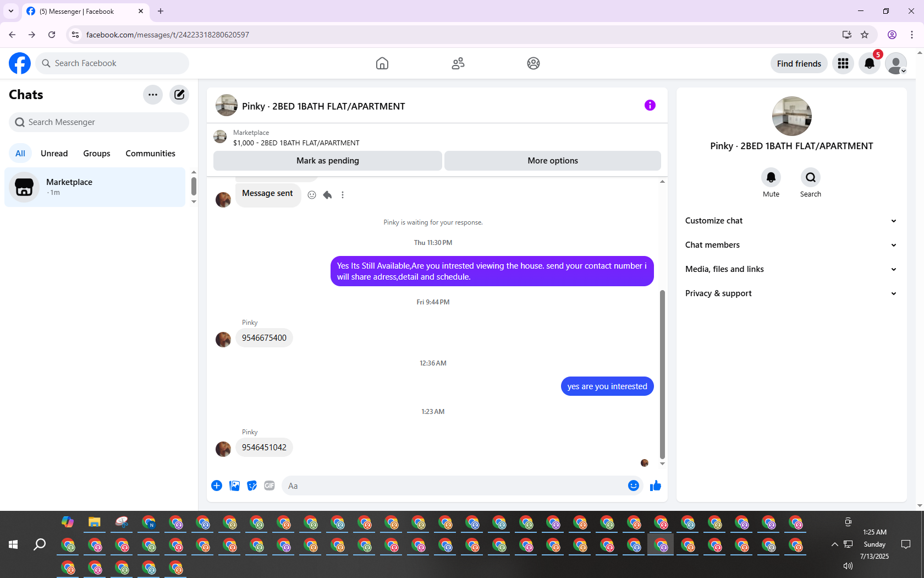The image size is (924, 578).
Task: Open the Friends icon in top navigation
Action: point(458,63)
